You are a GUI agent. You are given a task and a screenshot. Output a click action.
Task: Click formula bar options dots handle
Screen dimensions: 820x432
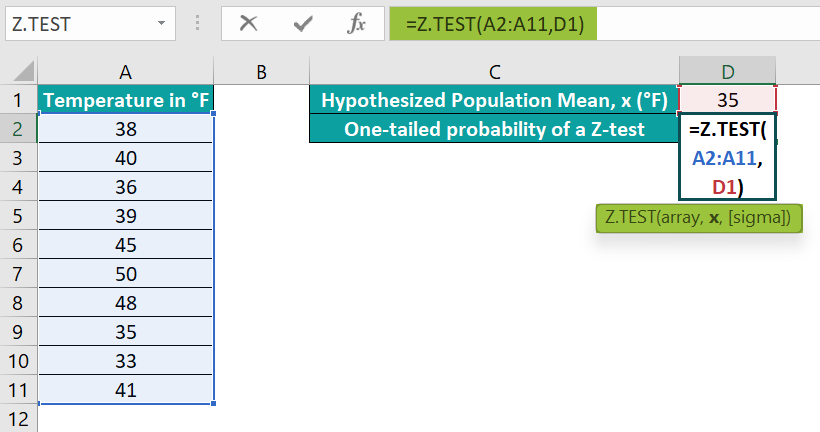click(197, 22)
